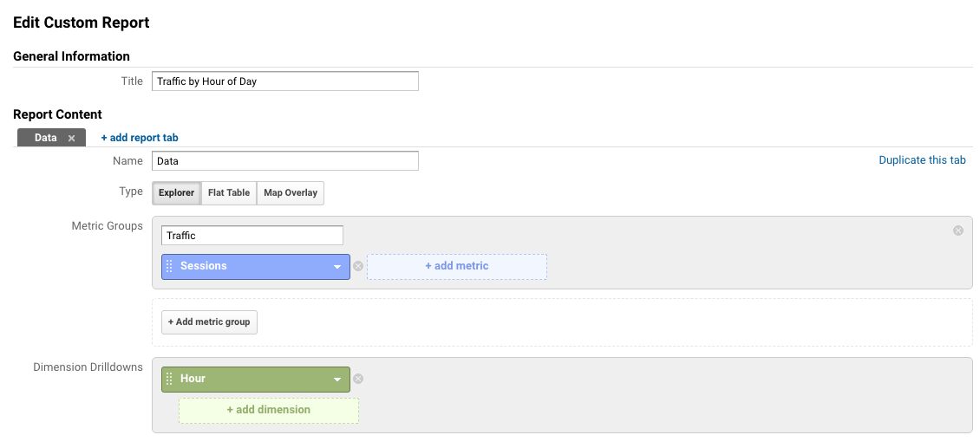Edit the Traffic metric group name field
The height and width of the screenshot is (448, 980).
[252, 236]
